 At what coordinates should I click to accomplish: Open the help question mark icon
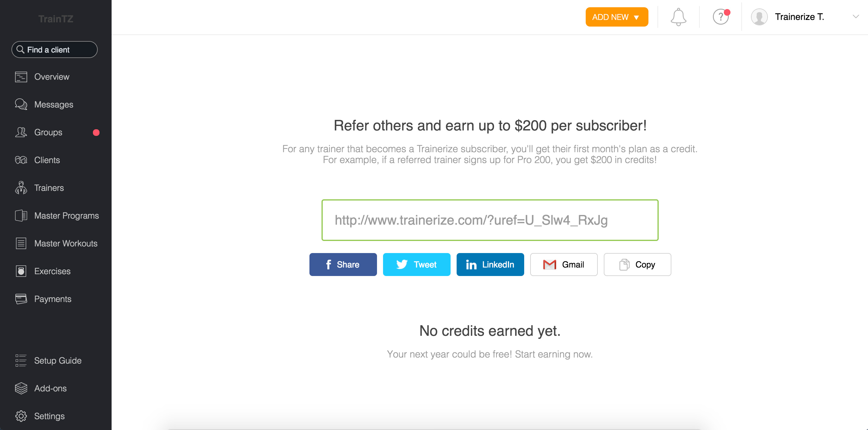tap(720, 17)
